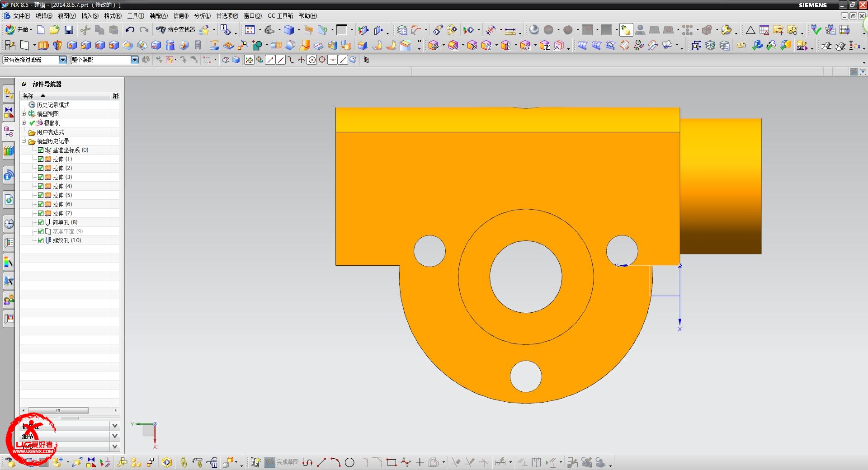This screenshot has height=470, width=868.
Task: Open the 视图(V) menu
Action: pyautogui.click(x=67, y=16)
